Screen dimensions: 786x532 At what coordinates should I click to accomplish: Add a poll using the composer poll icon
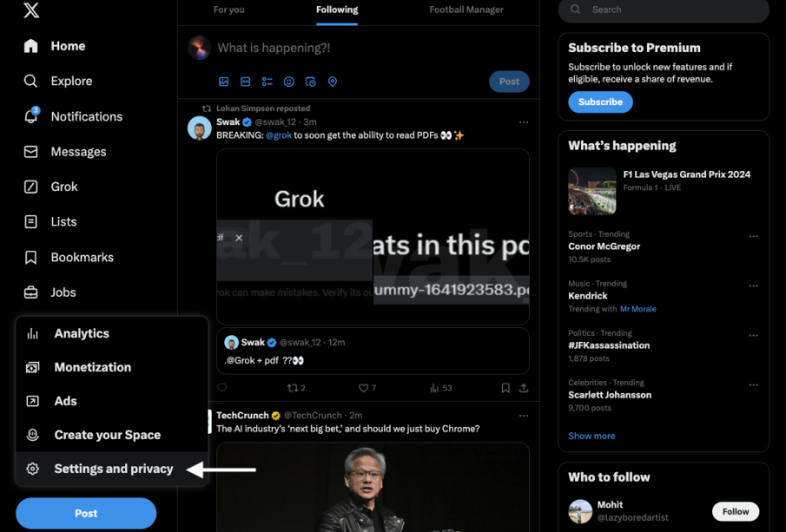[268, 82]
